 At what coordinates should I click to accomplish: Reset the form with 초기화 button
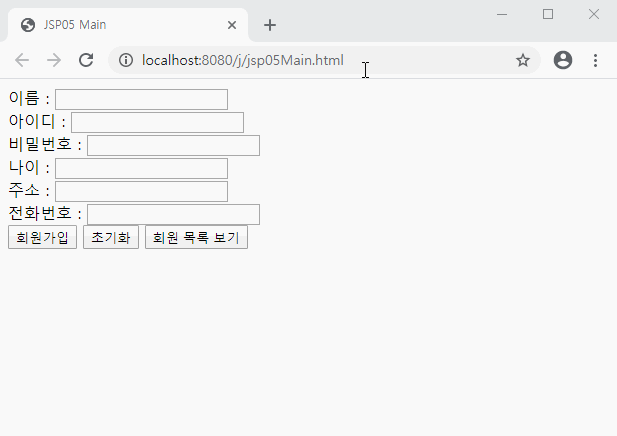click(x=111, y=237)
